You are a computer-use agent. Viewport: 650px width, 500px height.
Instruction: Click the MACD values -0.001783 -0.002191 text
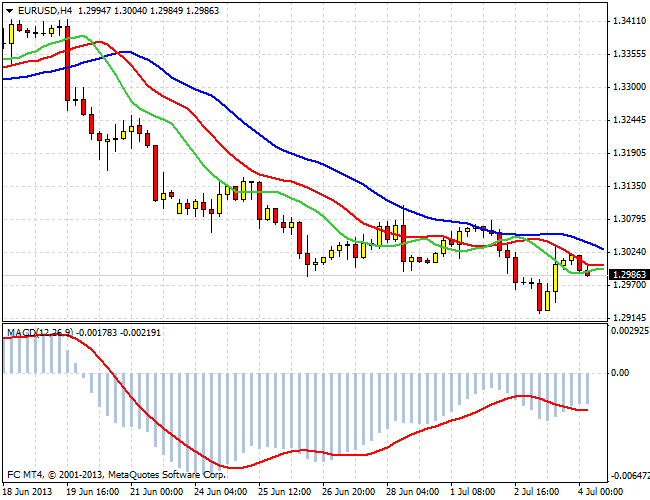tap(118, 333)
